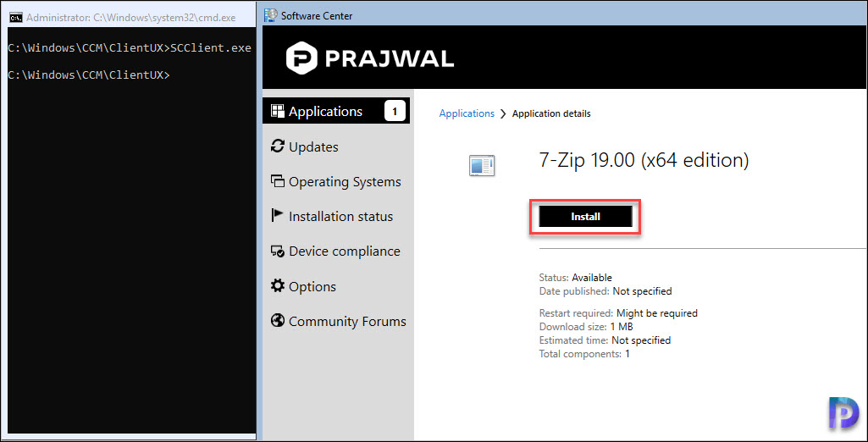Click the SCClient.exe command line in cmd
868x442 pixels.
tap(130, 48)
